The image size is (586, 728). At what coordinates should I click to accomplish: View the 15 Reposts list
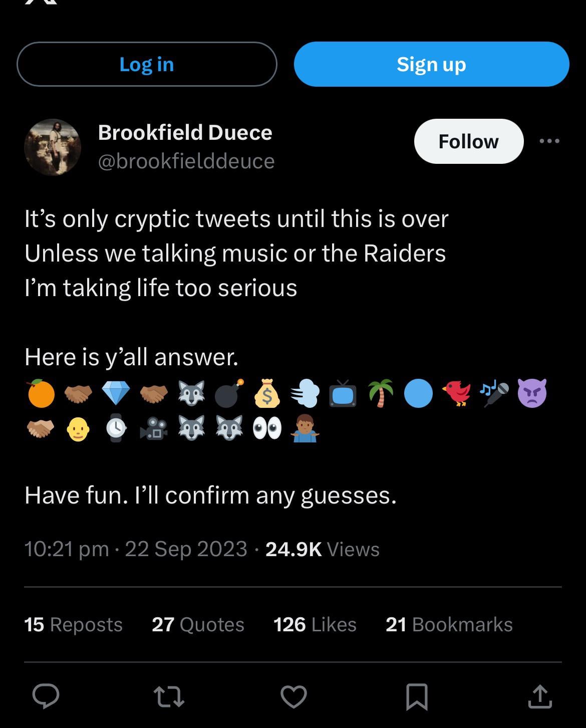tap(73, 625)
